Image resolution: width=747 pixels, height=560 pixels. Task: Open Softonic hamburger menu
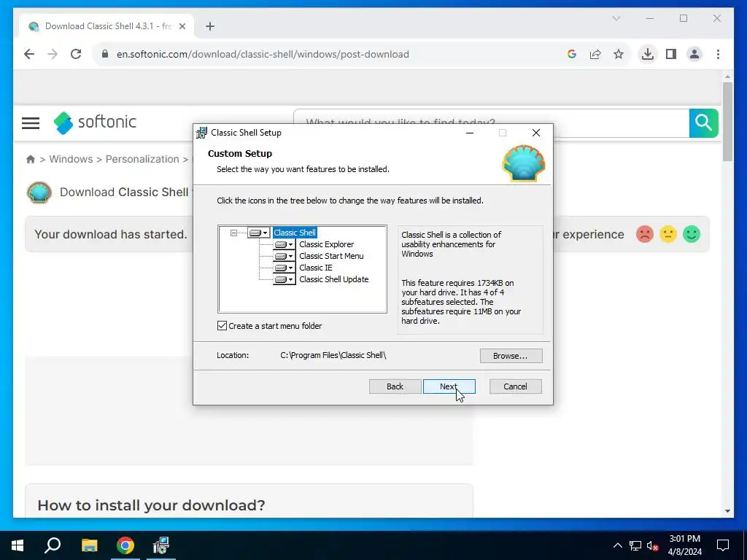click(31, 122)
